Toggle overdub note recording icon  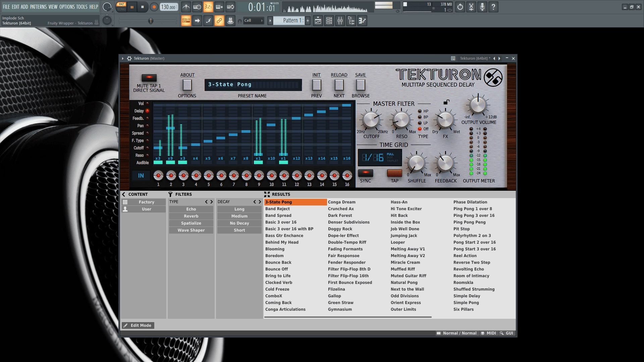(219, 7)
